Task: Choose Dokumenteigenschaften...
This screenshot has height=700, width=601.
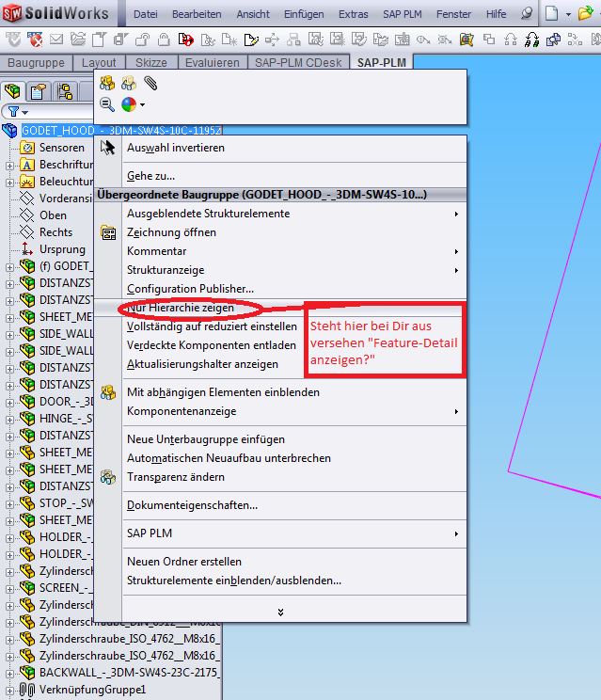Action: [280, 505]
